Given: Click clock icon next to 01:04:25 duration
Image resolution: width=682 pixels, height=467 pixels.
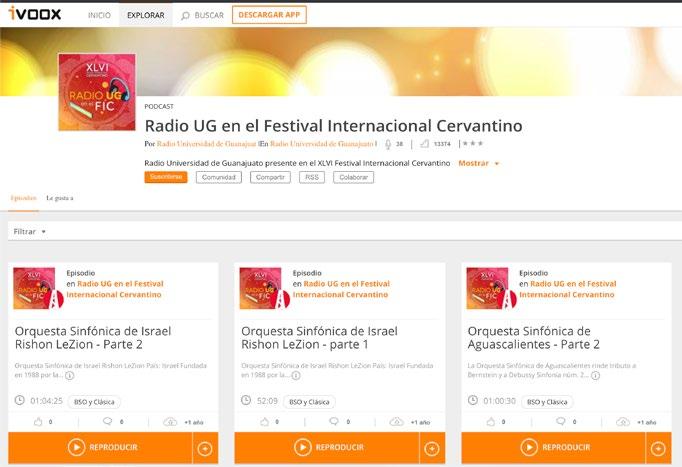Looking at the screenshot, I should coord(20,400).
